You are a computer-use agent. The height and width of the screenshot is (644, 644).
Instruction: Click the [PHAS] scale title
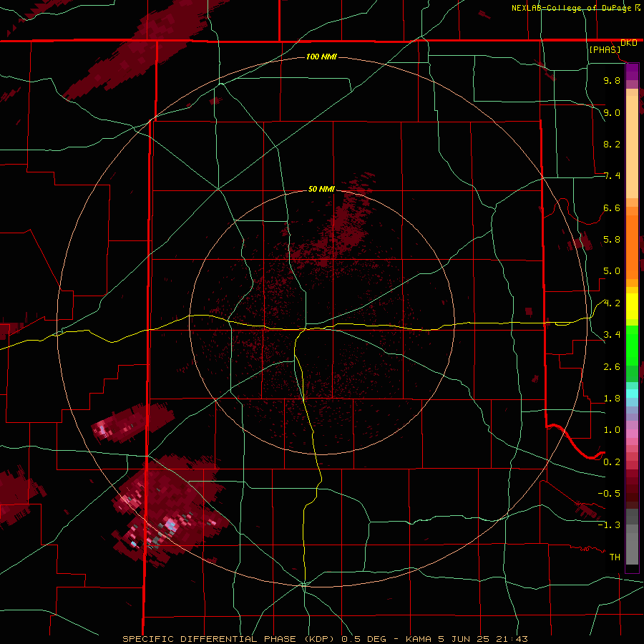pyautogui.click(x=605, y=49)
